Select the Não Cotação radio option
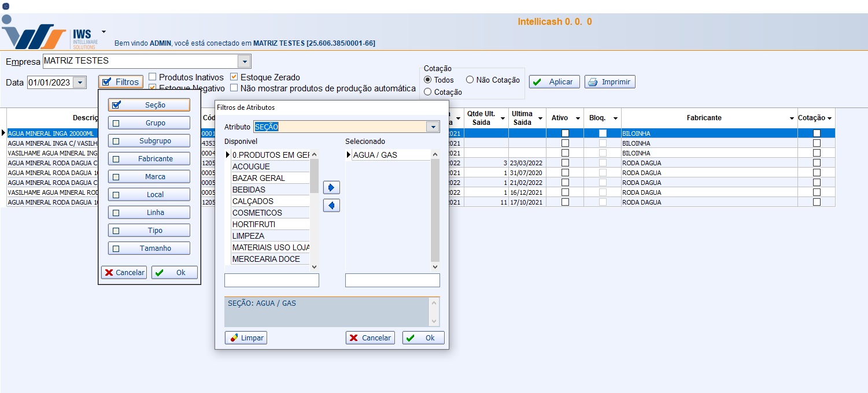868x393 pixels. (x=470, y=80)
